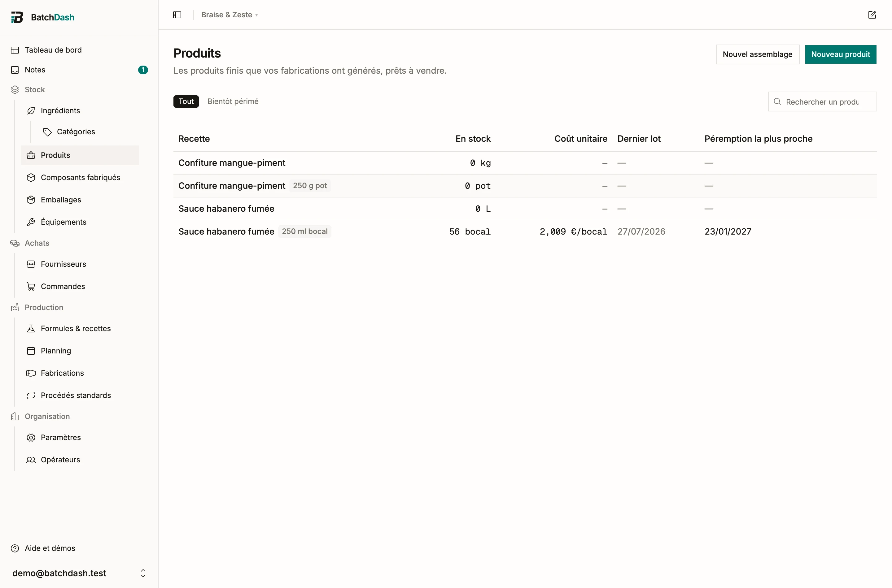Click the Nouveau produit button
This screenshot has height=588, width=892.
pos(841,55)
